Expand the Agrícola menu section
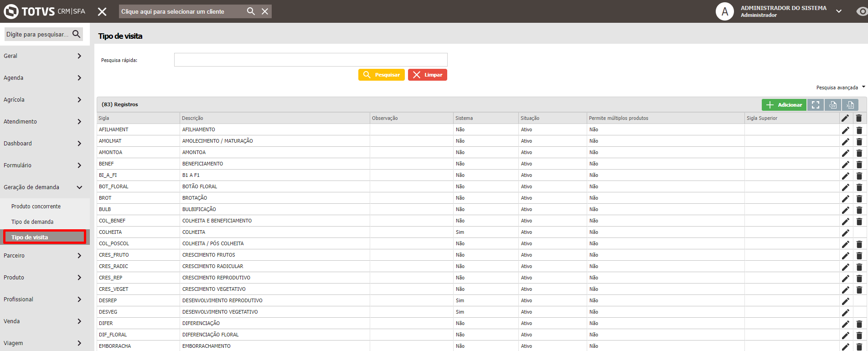Viewport: 868px width, 351px height. pyautogui.click(x=45, y=100)
